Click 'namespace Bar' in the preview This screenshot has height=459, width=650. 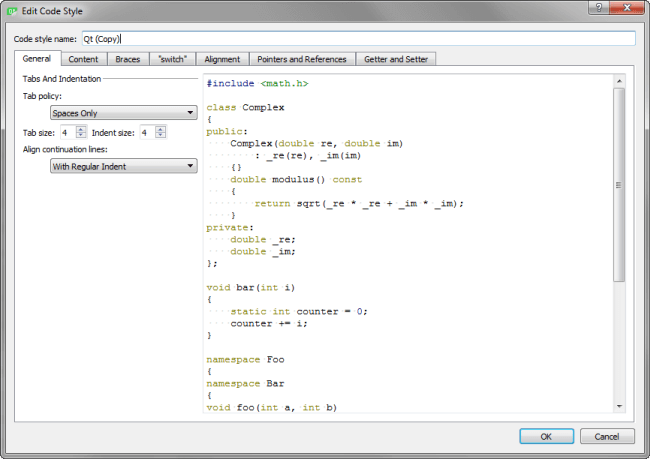245,384
